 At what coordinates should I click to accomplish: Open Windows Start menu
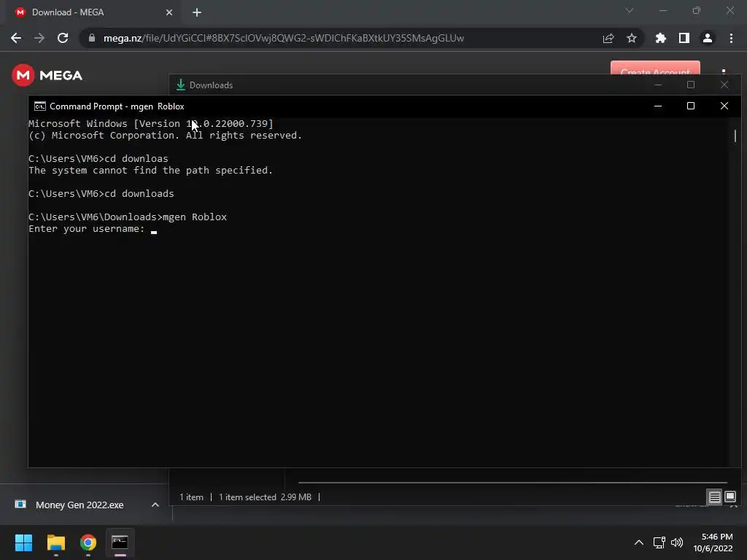pyautogui.click(x=23, y=542)
